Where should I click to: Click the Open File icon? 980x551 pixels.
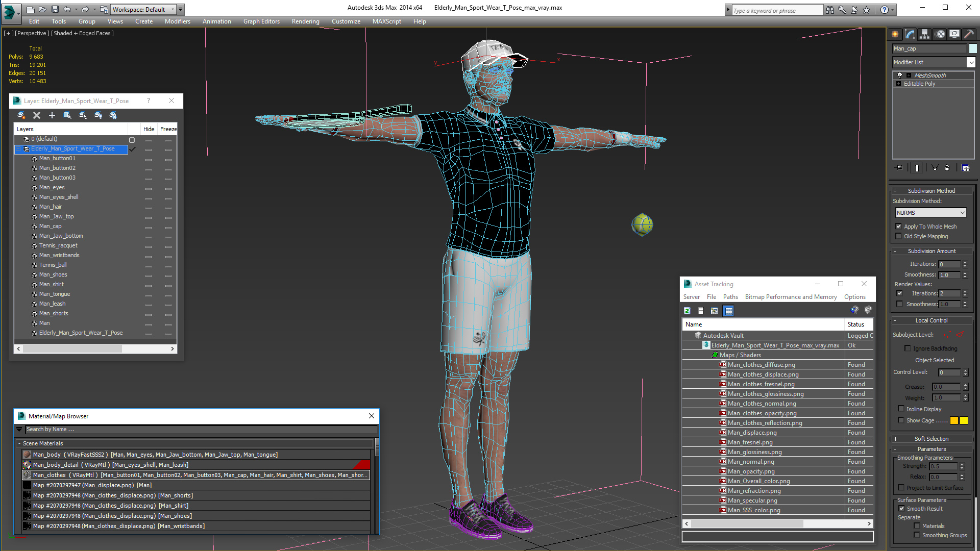click(x=43, y=9)
